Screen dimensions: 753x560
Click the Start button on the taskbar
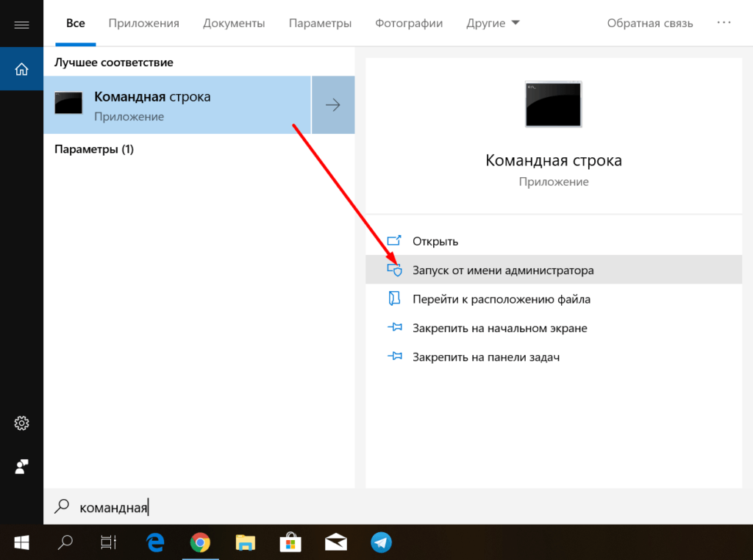coord(21,542)
